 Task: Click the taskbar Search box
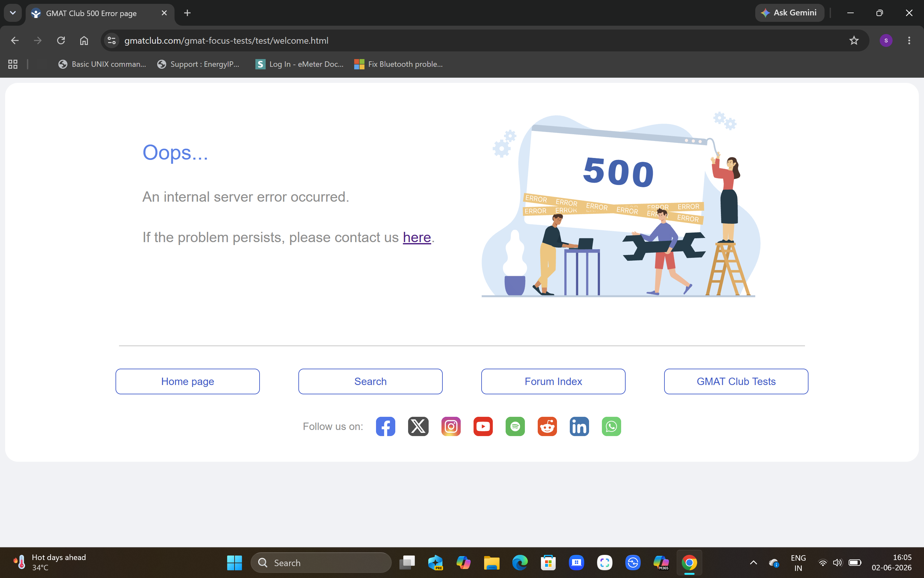(321, 563)
